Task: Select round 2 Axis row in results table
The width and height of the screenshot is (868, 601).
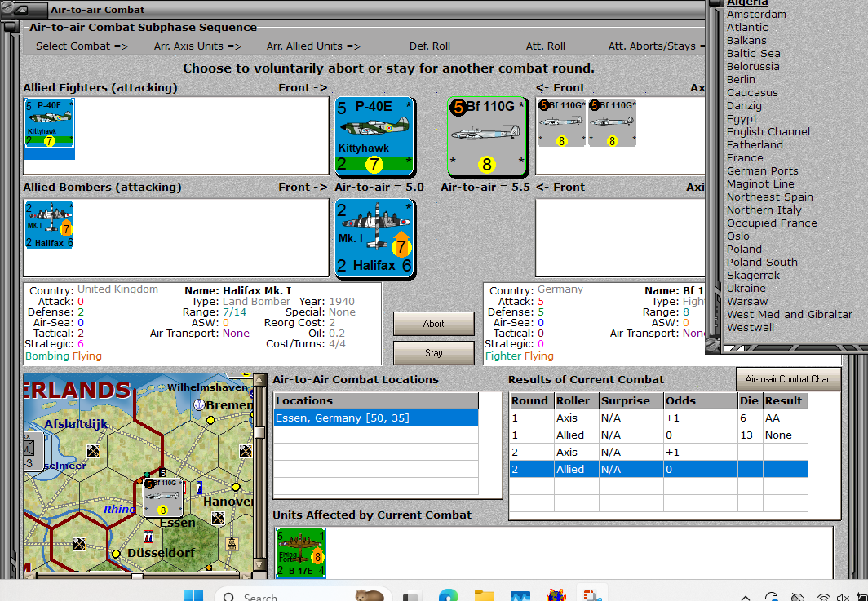Action: point(658,452)
